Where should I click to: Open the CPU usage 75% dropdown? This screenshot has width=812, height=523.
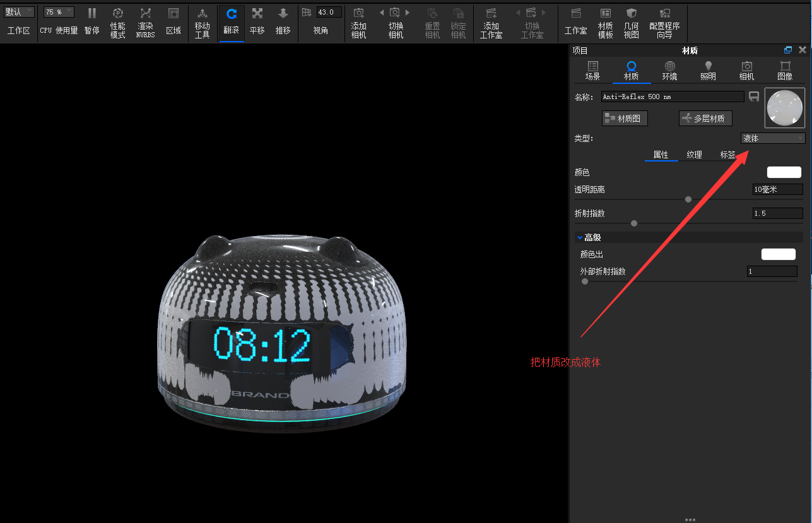point(59,12)
